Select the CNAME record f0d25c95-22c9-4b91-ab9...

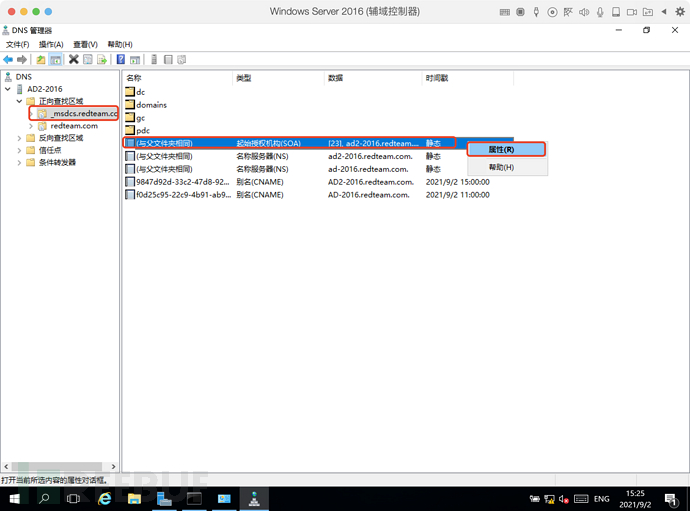319,195
